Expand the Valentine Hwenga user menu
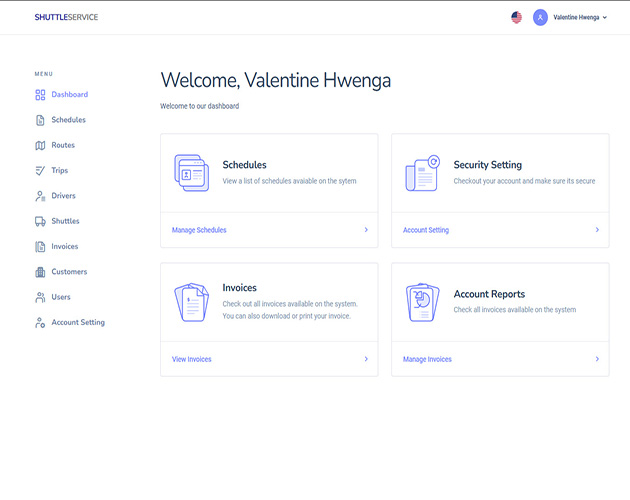This screenshot has height=500, width=630. coord(571,17)
